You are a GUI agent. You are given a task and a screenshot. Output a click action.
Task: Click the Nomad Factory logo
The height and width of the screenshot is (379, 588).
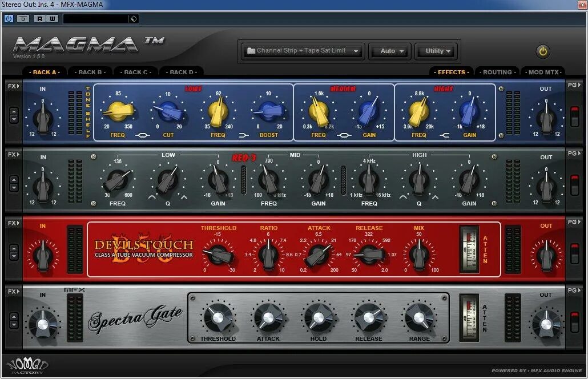click(27, 366)
